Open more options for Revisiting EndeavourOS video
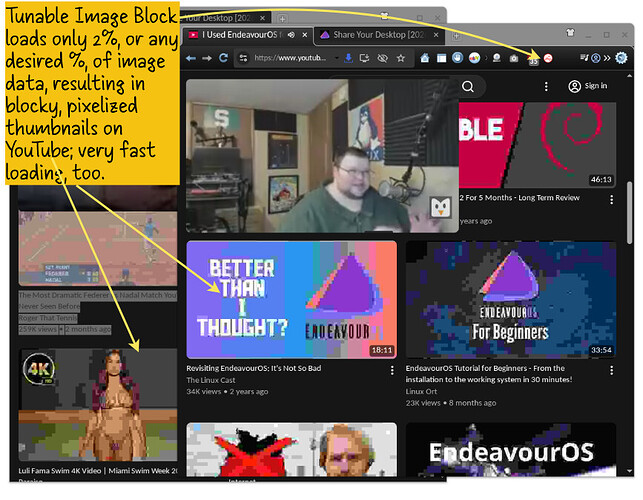 (x=392, y=370)
